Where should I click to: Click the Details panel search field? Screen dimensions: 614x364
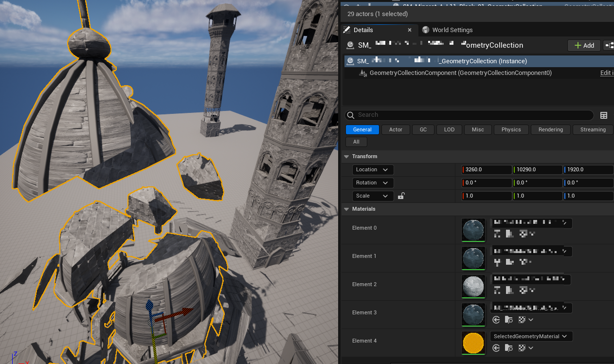click(469, 115)
